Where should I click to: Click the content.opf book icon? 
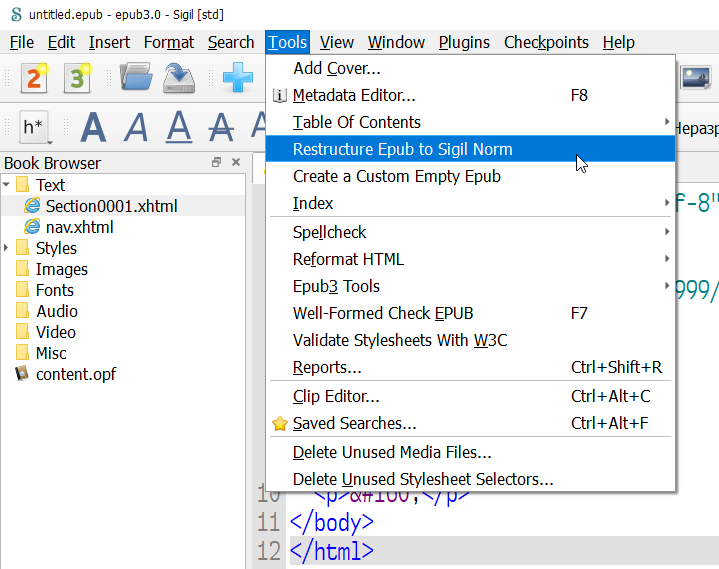[x=22, y=374]
